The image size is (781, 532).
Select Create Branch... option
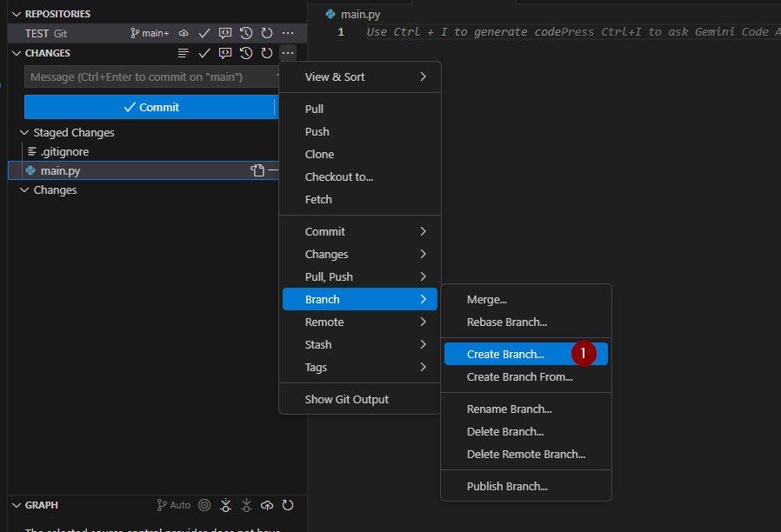526,355
